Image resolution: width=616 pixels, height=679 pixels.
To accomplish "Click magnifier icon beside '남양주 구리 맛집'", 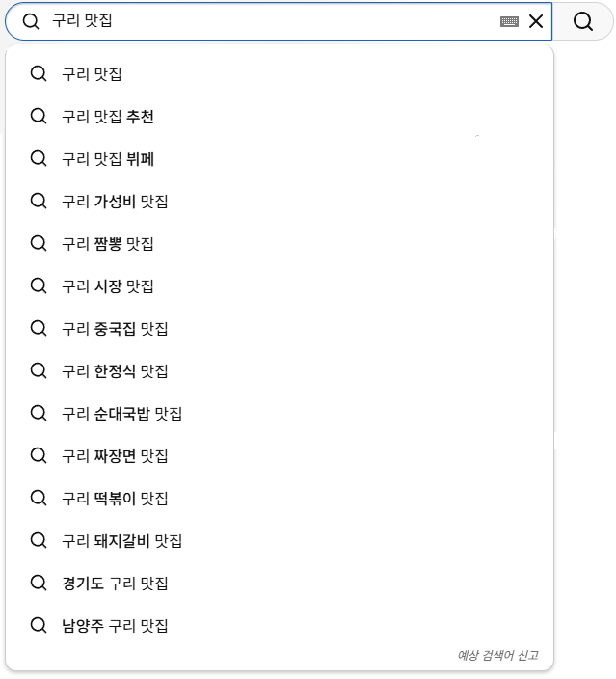I will [x=39, y=625].
